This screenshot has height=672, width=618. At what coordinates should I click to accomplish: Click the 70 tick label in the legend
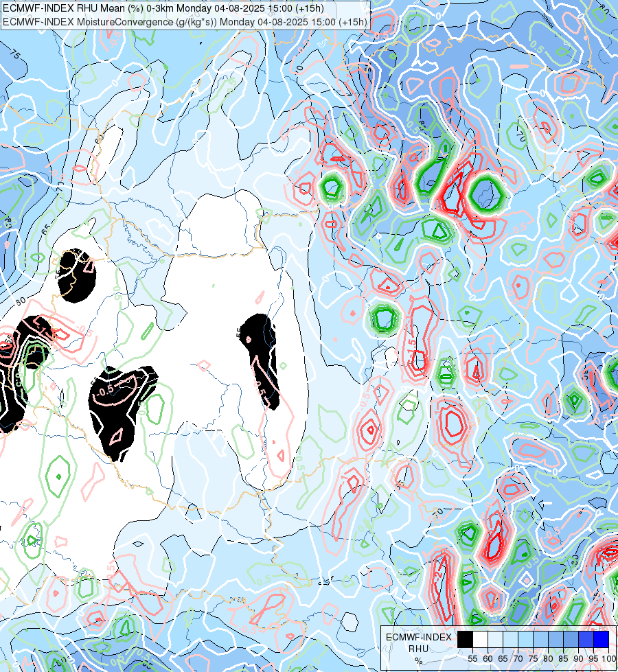point(518,659)
